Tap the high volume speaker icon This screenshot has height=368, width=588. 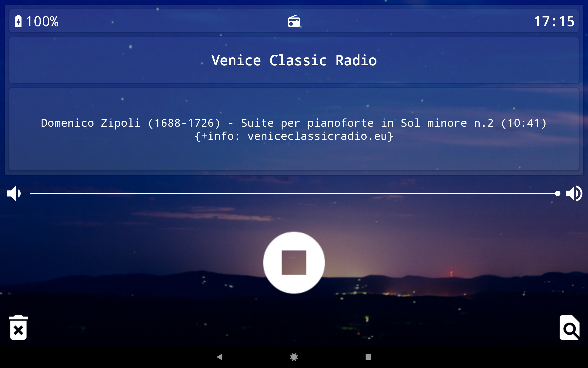pyautogui.click(x=574, y=193)
